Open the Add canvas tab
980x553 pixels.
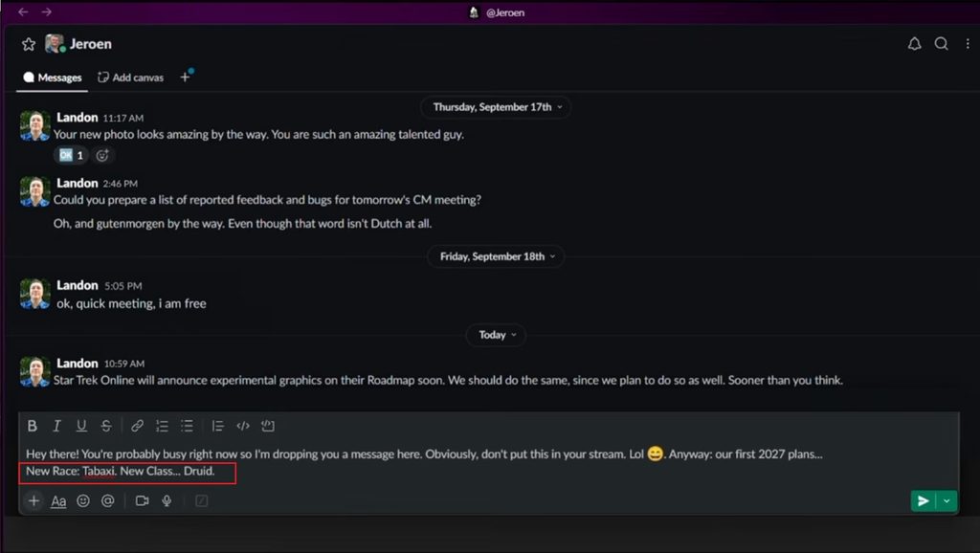pyautogui.click(x=130, y=77)
